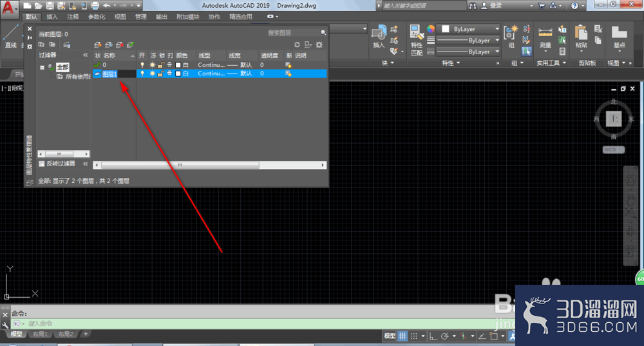The height and width of the screenshot is (346, 644).
Task: Click the Print icon in quick access toolbar
Action: 95,5
